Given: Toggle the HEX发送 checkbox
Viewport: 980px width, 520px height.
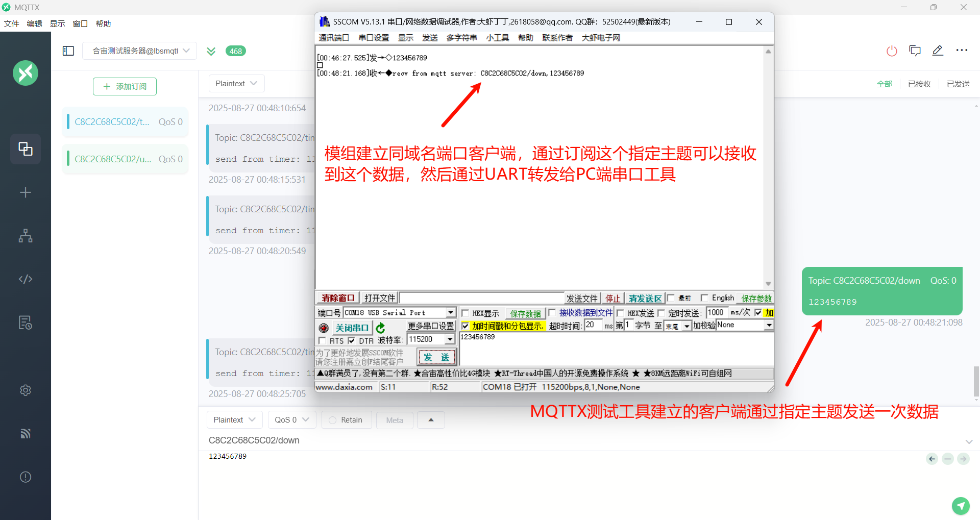Looking at the screenshot, I should [x=620, y=313].
